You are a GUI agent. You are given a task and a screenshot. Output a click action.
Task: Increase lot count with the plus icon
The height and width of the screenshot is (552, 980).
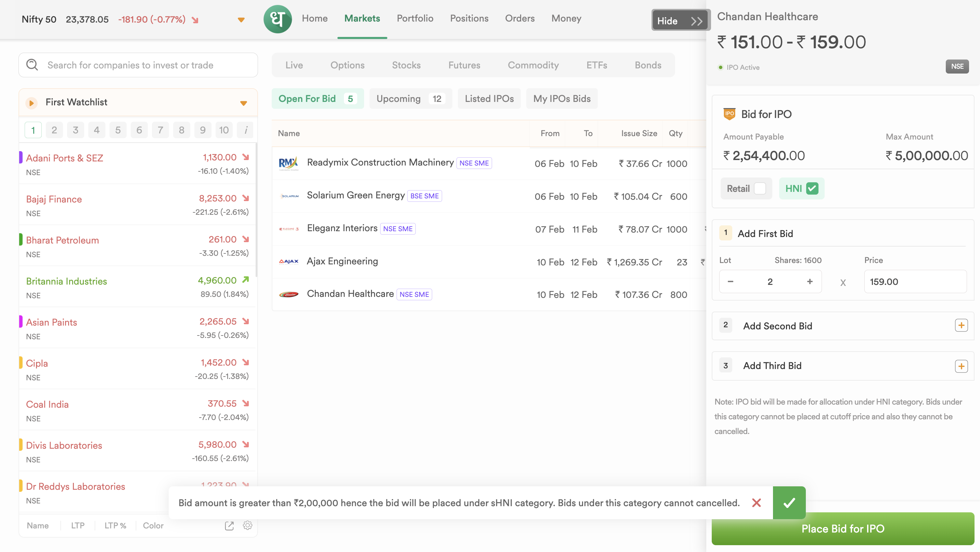tap(810, 281)
